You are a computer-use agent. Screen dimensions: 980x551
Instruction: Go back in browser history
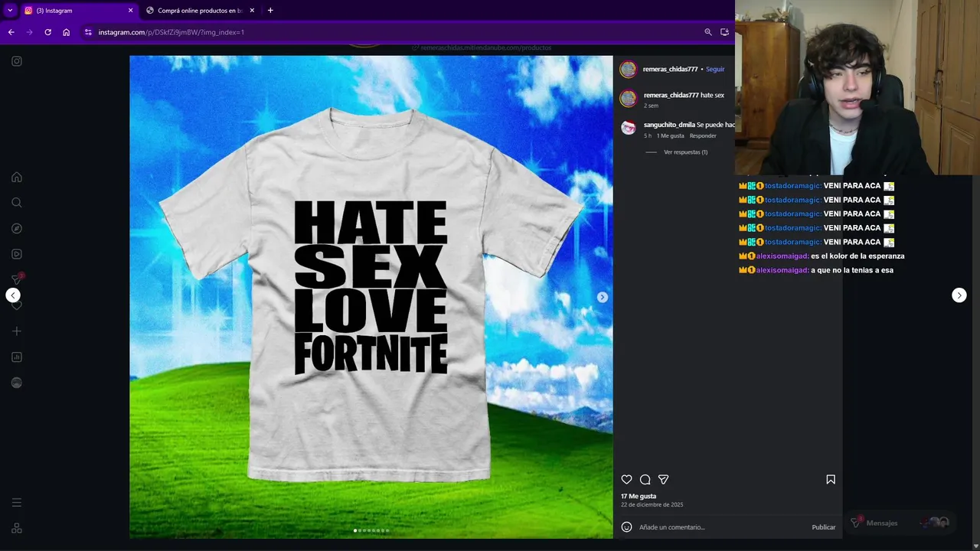click(x=11, y=32)
